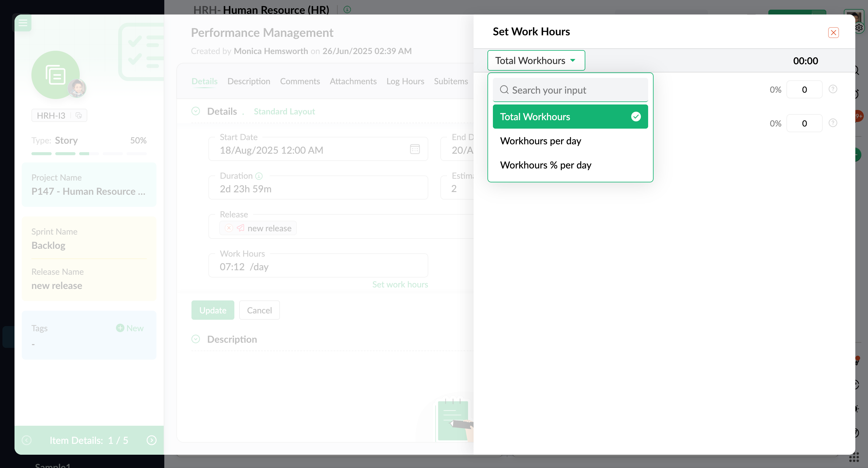The width and height of the screenshot is (868, 468).
Task: Remove the new release tag icon
Action: pyautogui.click(x=229, y=228)
